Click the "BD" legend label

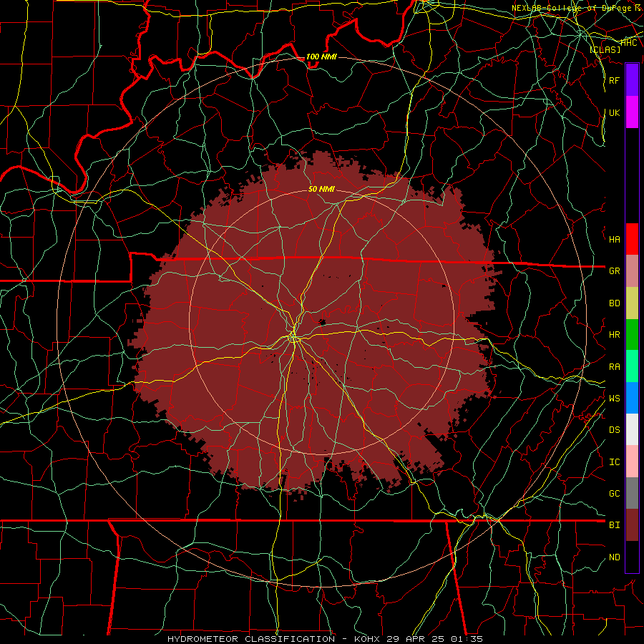click(614, 303)
